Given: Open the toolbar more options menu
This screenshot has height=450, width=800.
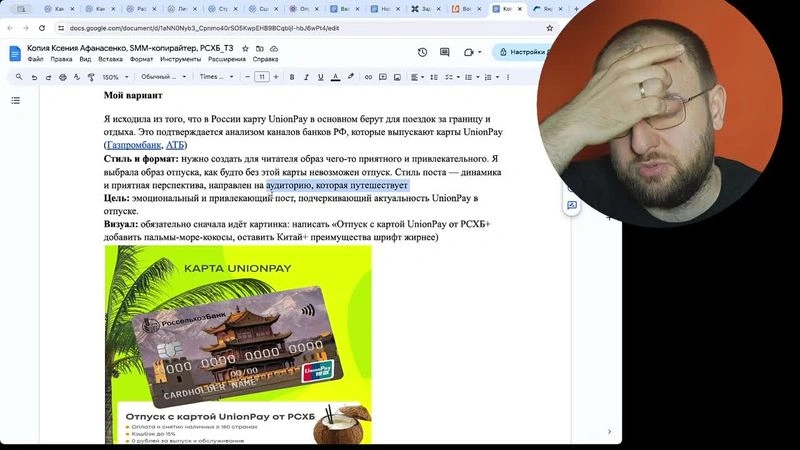Looking at the screenshot, I should [508, 77].
